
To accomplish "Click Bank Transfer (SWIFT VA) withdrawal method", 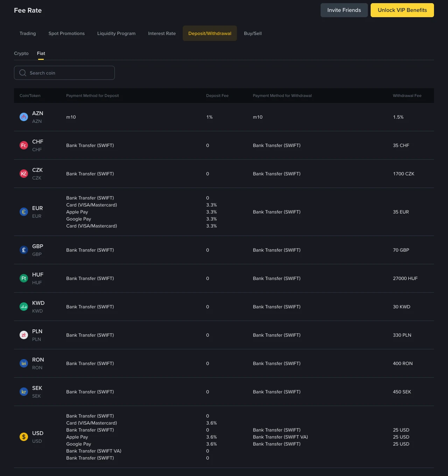I will [280, 437].
